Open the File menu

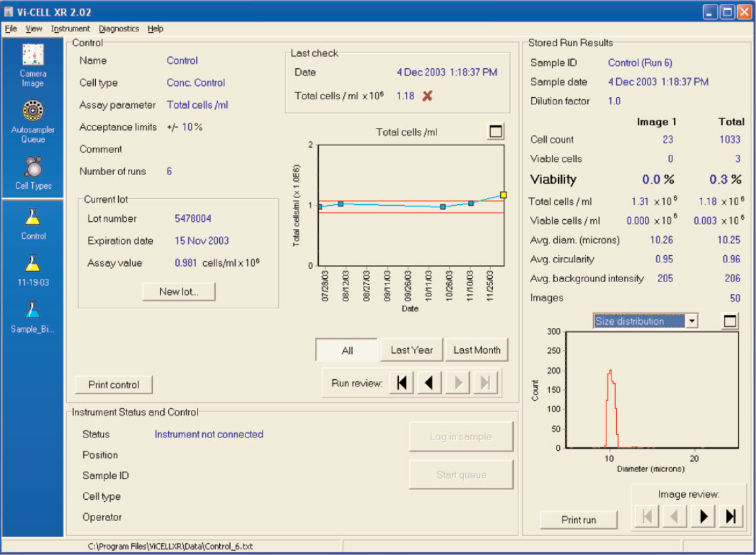tap(10, 28)
